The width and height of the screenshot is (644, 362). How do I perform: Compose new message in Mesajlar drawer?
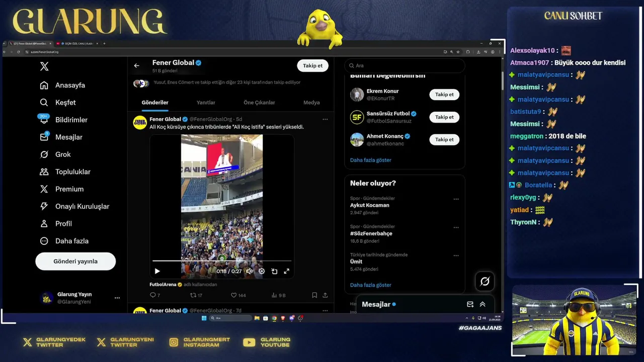pyautogui.click(x=470, y=304)
